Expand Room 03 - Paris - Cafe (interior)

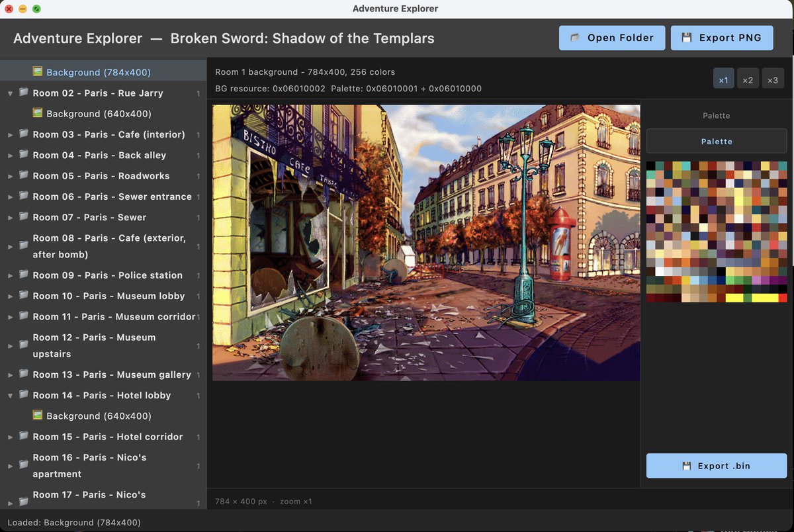click(10, 135)
